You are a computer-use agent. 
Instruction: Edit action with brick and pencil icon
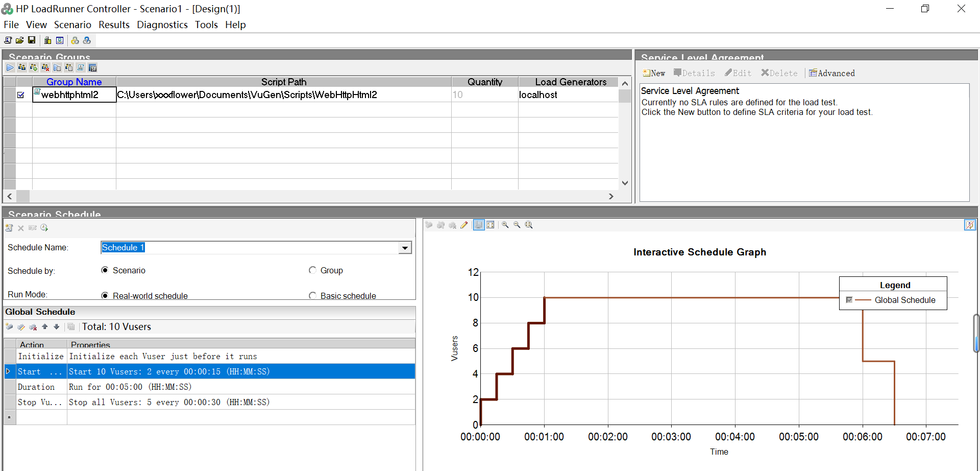[21, 327]
